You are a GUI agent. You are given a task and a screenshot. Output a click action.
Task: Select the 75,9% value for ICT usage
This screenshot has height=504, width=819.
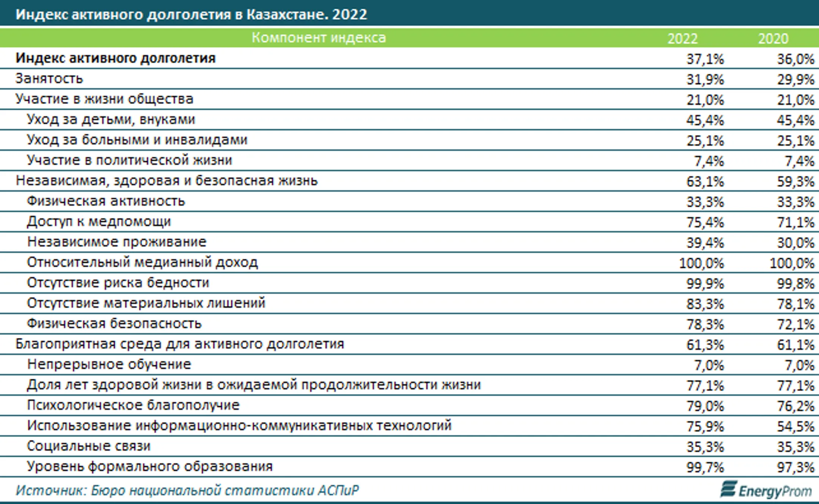coord(705,427)
